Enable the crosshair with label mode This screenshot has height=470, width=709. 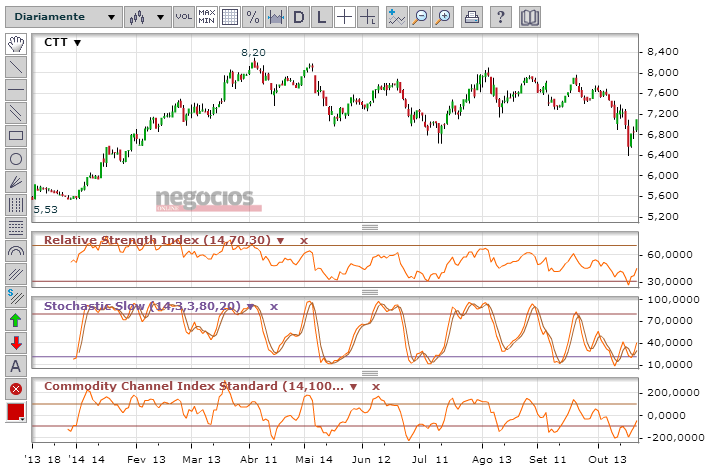click(x=368, y=17)
